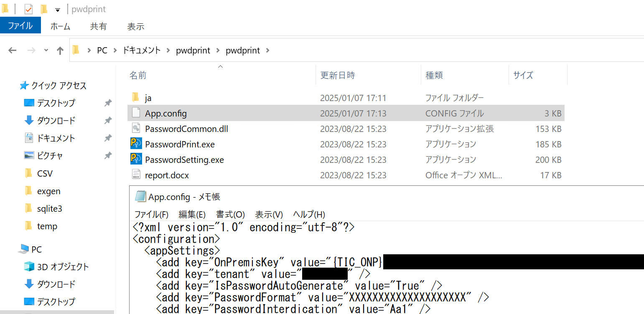The width and height of the screenshot is (644, 314).
Task: Click the App.config file name
Action: [x=166, y=114]
